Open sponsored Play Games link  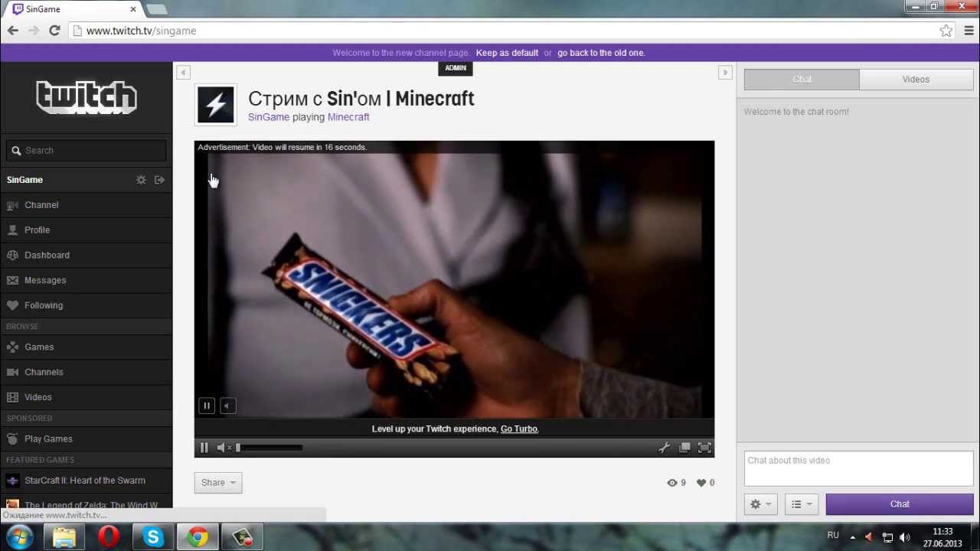click(x=86, y=439)
